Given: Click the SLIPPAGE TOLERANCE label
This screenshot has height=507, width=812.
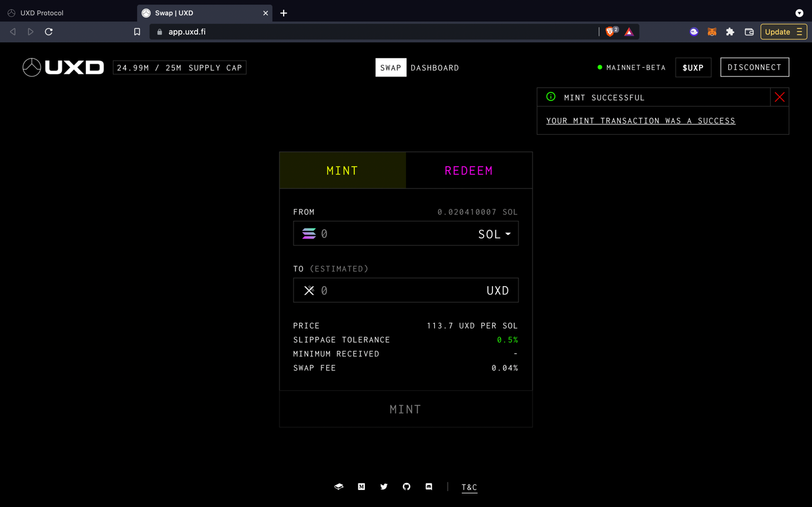Looking at the screenshot, I should [342, 340].
